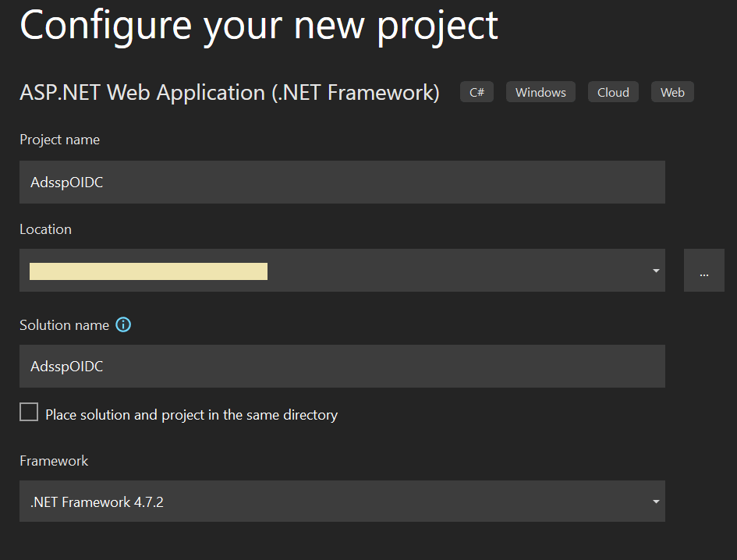This screenshot has width=737, height=560.
Task: Click the Cloud project type tag
Action: (613, 92)
